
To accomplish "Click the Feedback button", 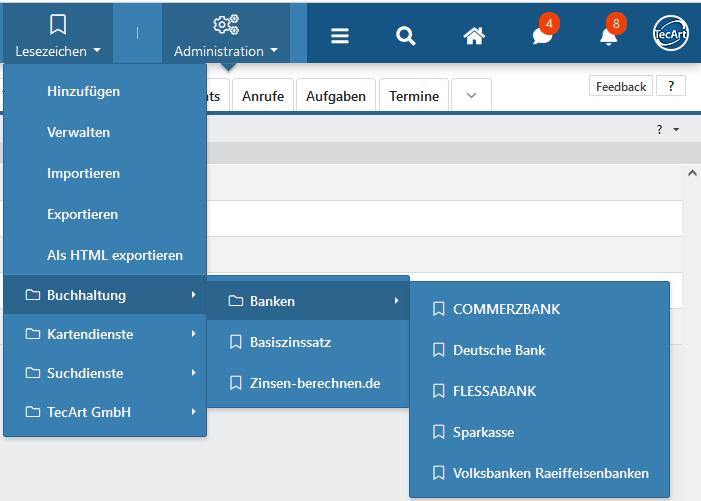I will point(620,87).
